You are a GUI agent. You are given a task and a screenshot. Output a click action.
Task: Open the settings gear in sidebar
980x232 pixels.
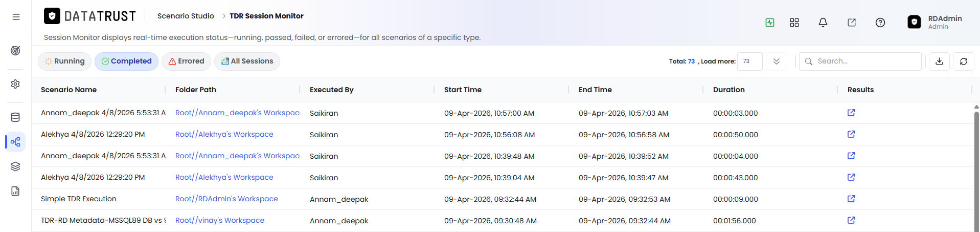point(15,84)
